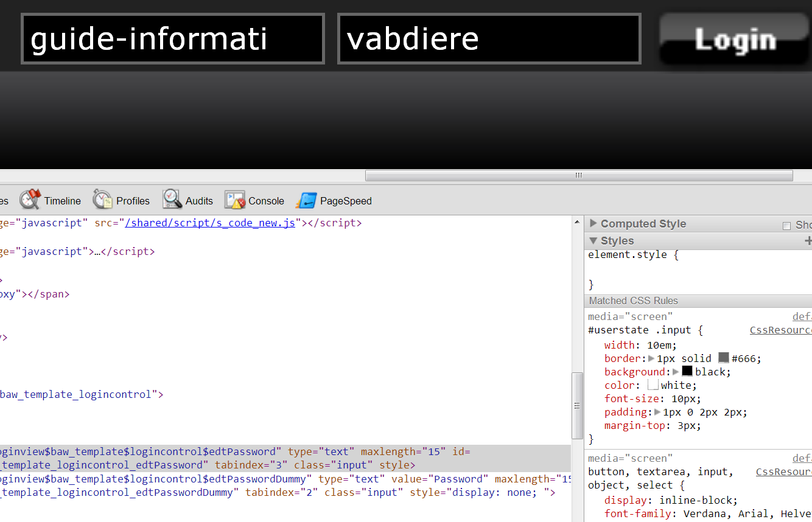Click the elements panel vertical scrollbar thumb

578,405
